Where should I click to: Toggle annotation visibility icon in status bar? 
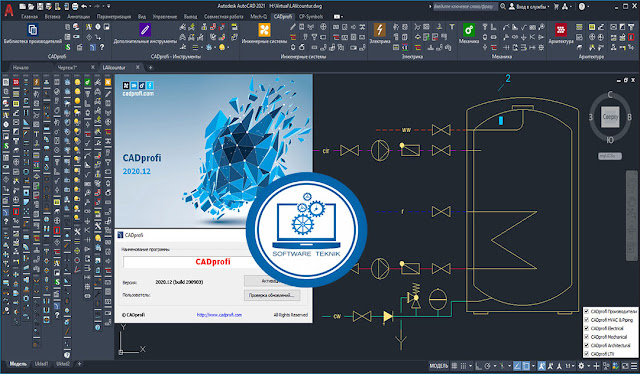point(542,366)
